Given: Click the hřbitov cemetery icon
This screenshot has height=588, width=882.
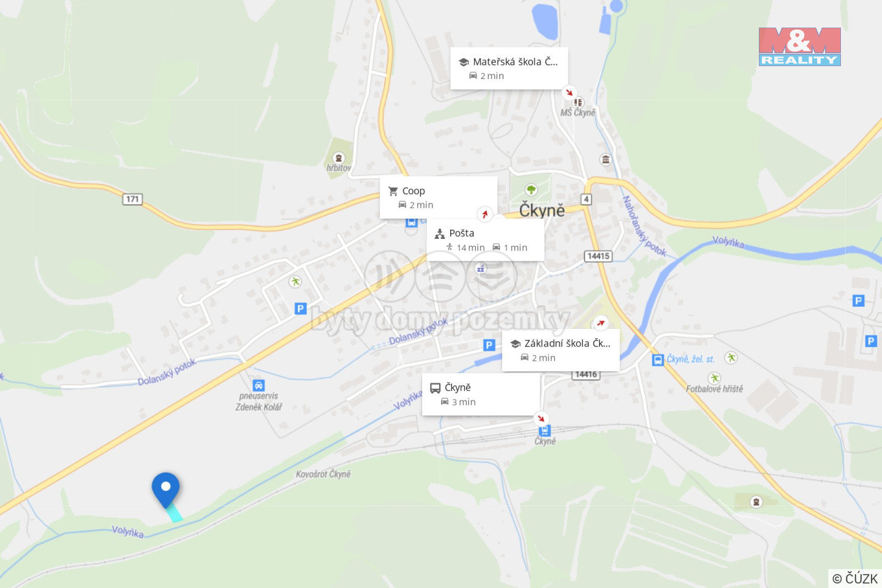Looking at the screenshot, I should click(339, 158).
